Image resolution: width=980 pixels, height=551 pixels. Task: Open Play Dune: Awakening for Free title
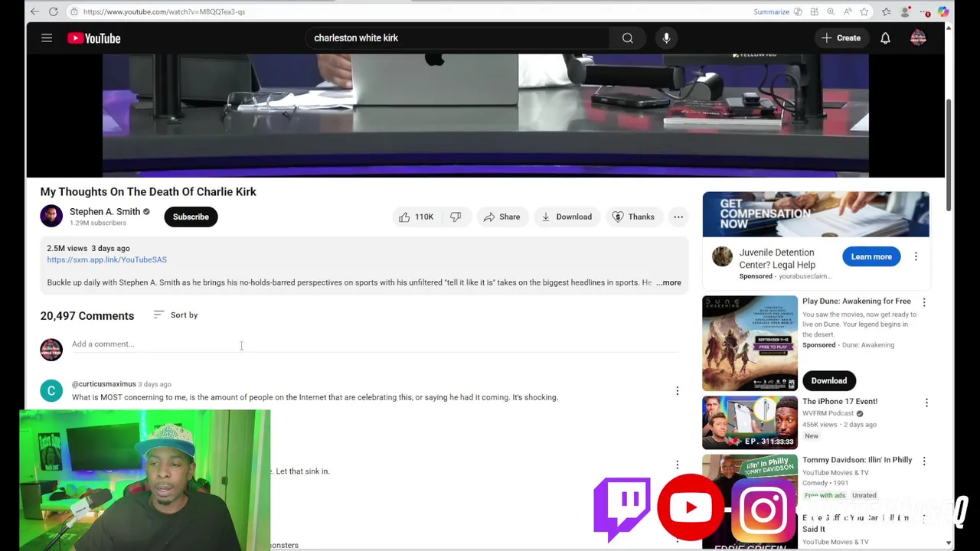[x=856, y=301]
